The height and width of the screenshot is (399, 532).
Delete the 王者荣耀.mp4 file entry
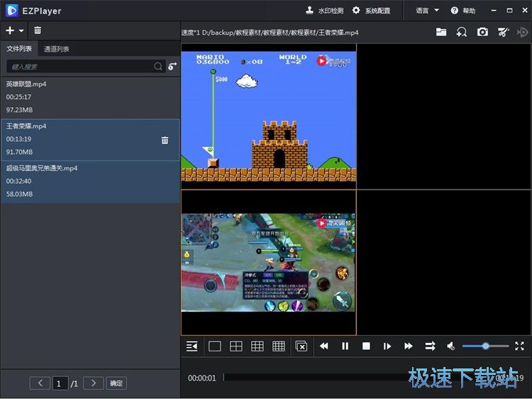[x=165, y=140]
